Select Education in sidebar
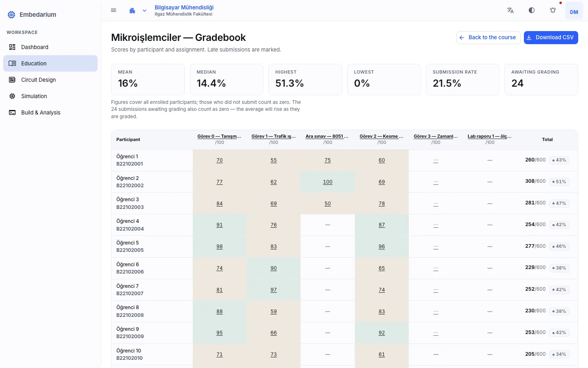 pyautogui.click(x=51, y=63)
